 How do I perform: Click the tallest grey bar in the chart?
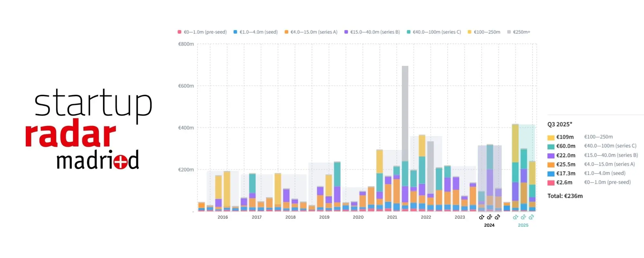click(405, 113)
